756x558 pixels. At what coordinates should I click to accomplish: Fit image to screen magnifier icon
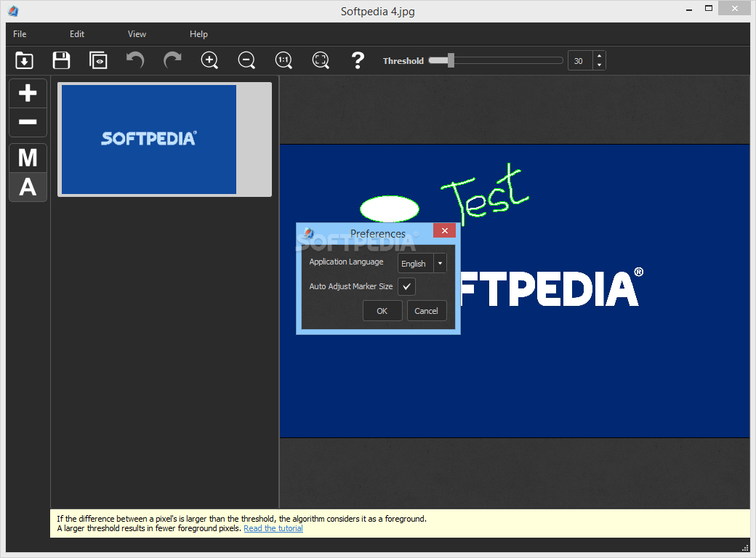[x=321, y=61]
